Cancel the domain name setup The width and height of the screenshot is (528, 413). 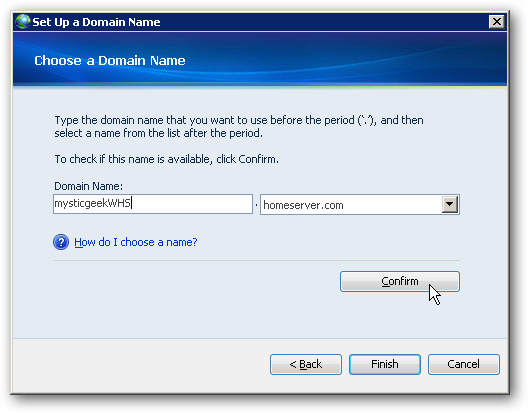[x=464, y=364]
